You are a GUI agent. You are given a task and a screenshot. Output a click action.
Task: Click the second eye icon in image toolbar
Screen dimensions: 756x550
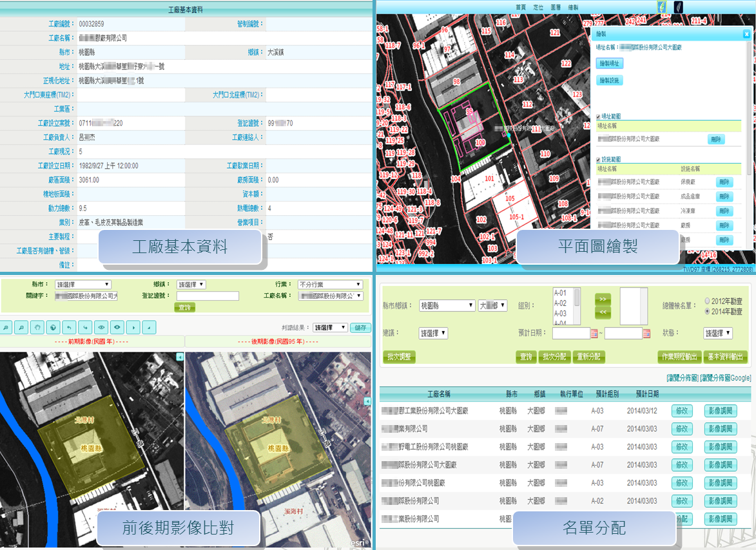[117, 328]
